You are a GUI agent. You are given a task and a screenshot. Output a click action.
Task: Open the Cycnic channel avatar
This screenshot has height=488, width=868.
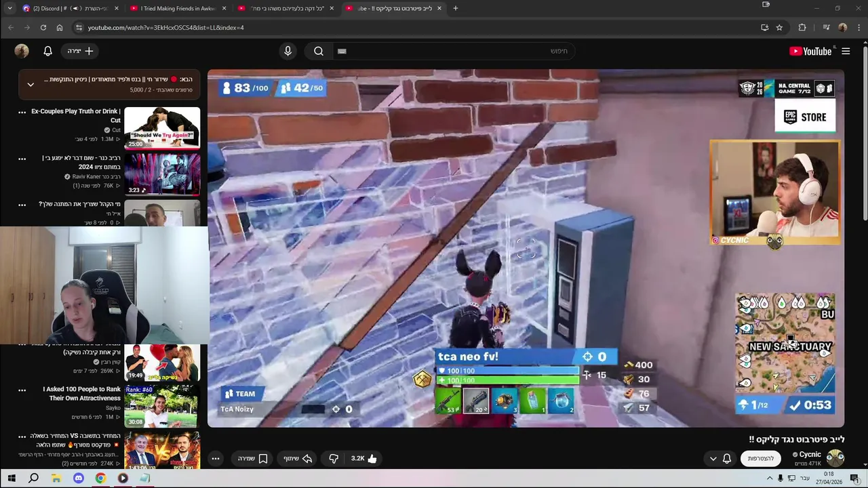click(835, 458)
